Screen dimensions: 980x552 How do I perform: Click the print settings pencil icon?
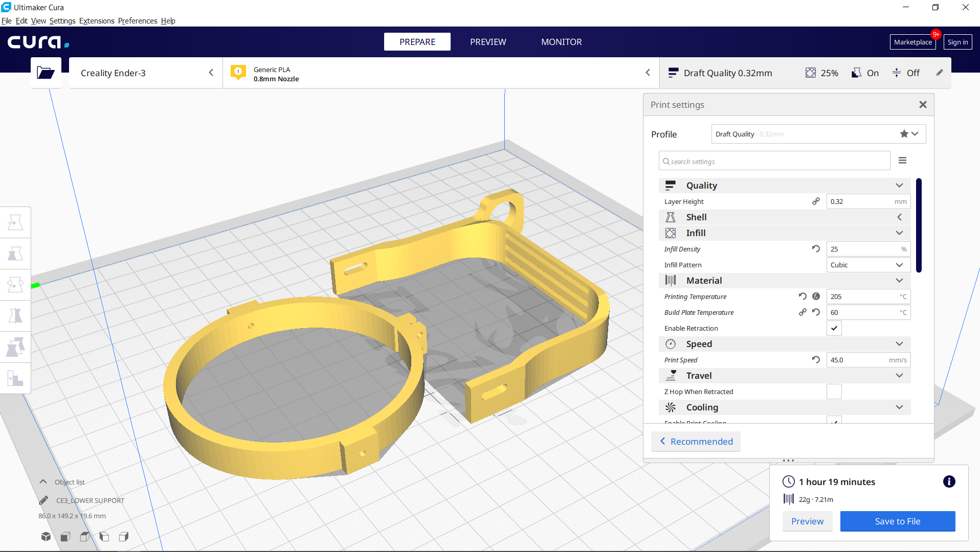940,73
